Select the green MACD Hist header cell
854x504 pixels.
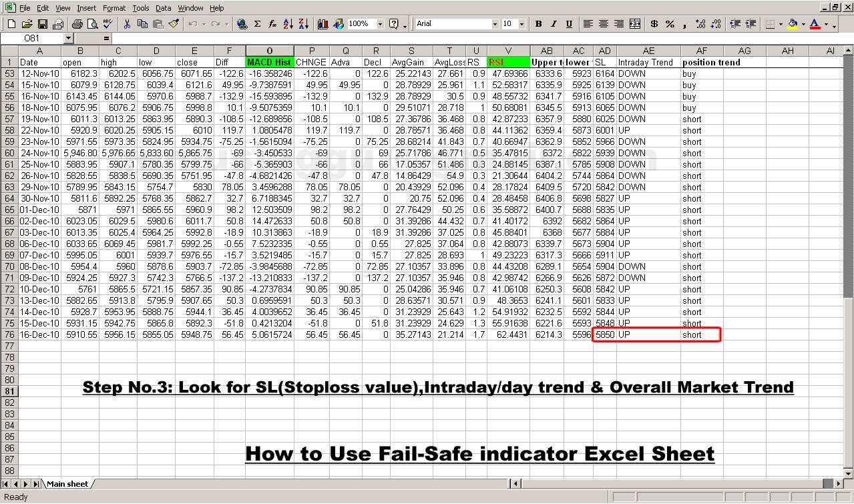click(270, 62)
